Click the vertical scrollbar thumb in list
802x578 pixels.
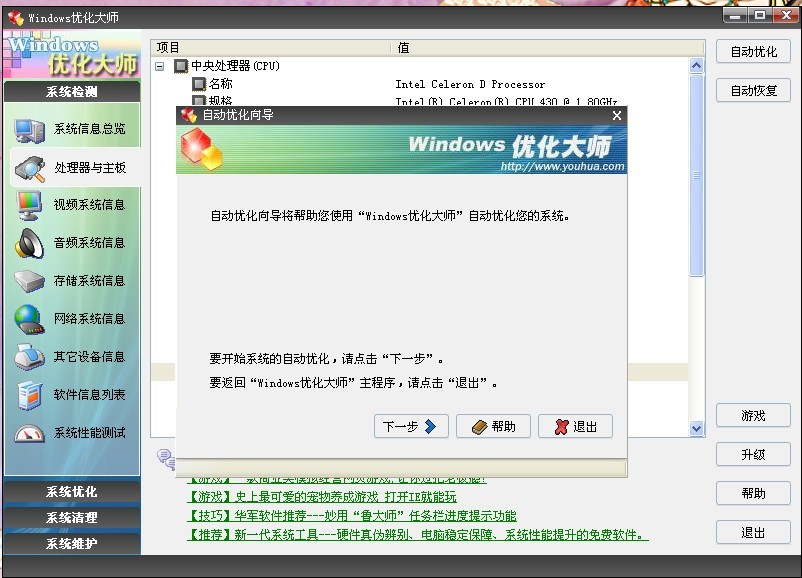click(696, 175)
